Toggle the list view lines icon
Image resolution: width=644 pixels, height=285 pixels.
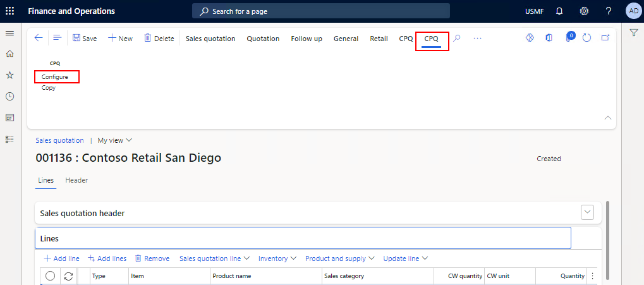[x=58, y=38]
